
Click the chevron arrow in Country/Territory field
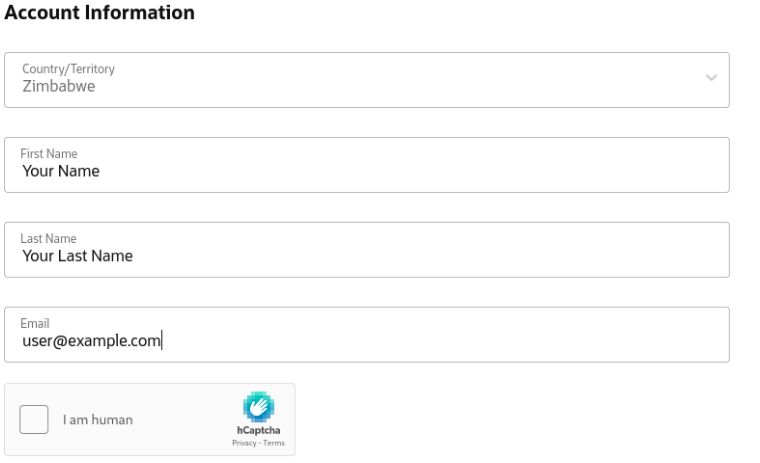(711, 78)
